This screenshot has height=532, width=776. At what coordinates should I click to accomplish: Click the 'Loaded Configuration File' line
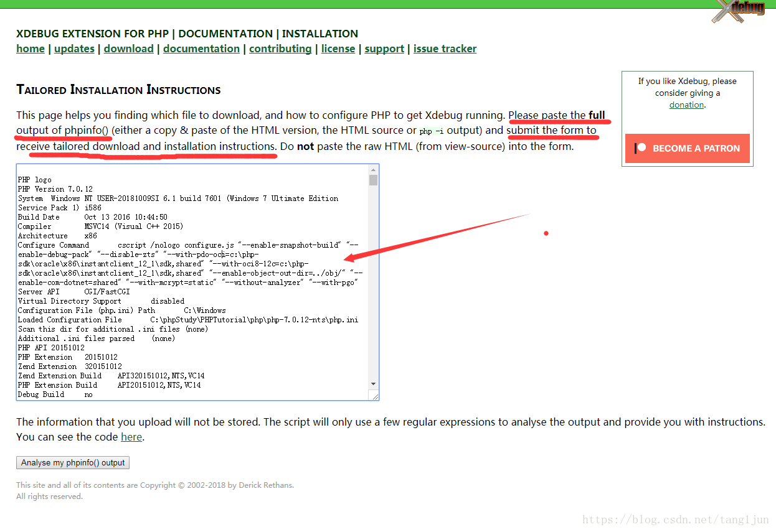pyautogui.click(x=188, y=320)
